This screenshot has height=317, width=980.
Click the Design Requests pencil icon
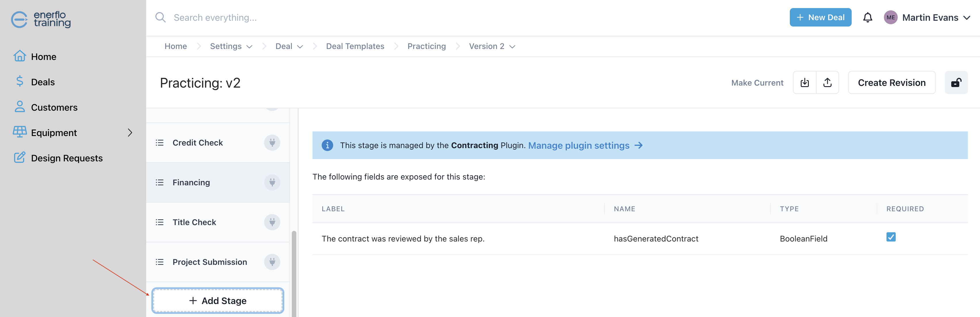point(20,157)
